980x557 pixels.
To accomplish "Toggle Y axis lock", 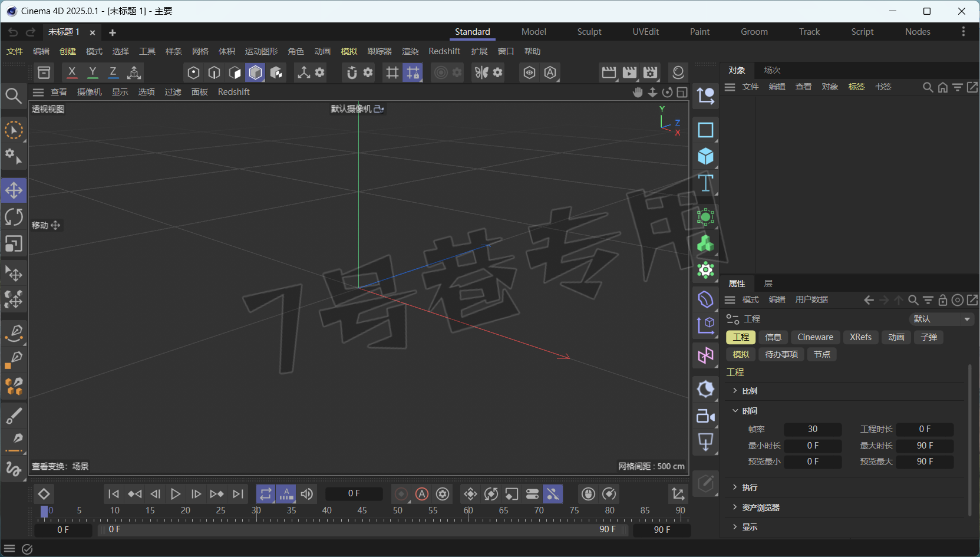I will coord(93,72).
